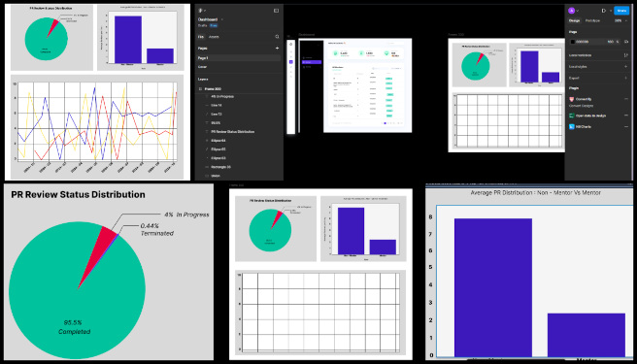637x364 pixels.
Task: Click 'Average PR Distribution : Non - Mentor Vs Mentor' title
Action: coord(535,192)
